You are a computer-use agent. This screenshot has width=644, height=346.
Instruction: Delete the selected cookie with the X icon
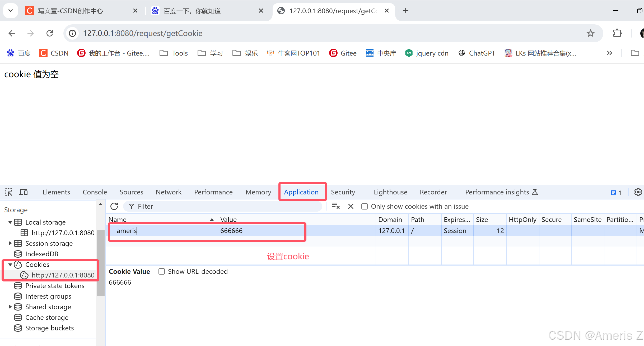coord(351,206)
